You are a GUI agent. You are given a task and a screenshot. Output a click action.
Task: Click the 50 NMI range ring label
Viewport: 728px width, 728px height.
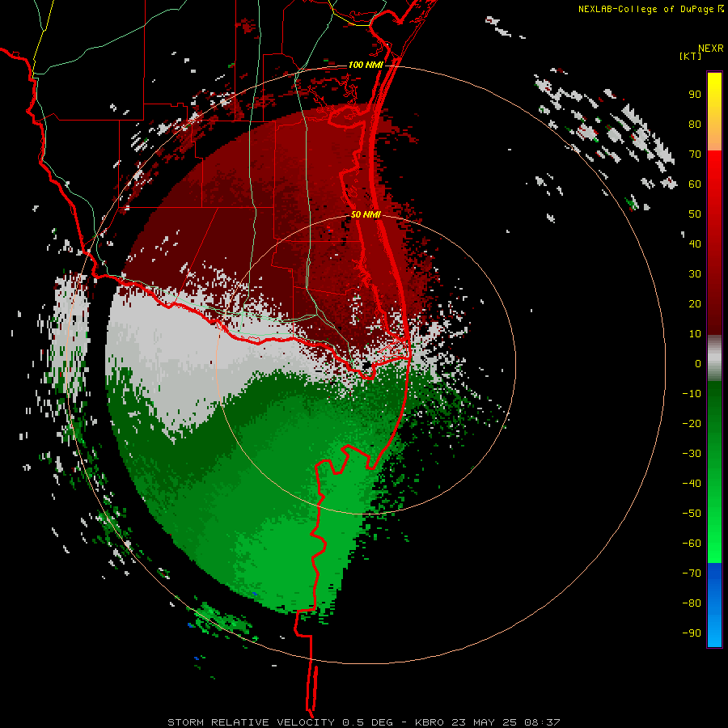click(366, 214)
